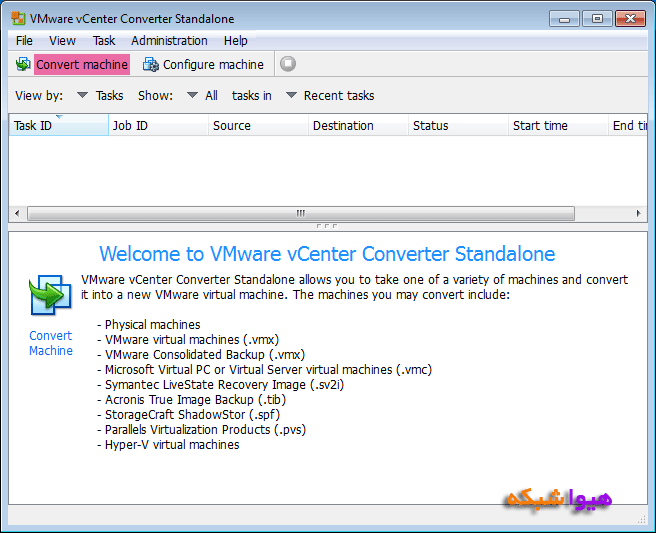The image size is (656, 533).
Task: Open the Recent tasks dropdown
Action: point(329,96)
